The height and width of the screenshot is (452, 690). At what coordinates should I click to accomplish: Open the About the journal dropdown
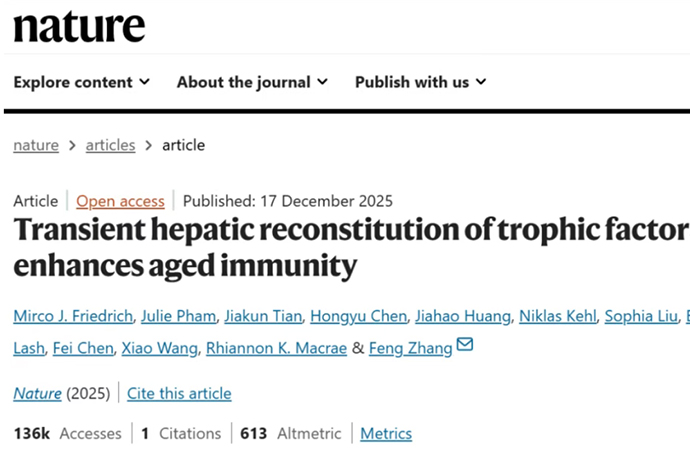click(251, 82)
